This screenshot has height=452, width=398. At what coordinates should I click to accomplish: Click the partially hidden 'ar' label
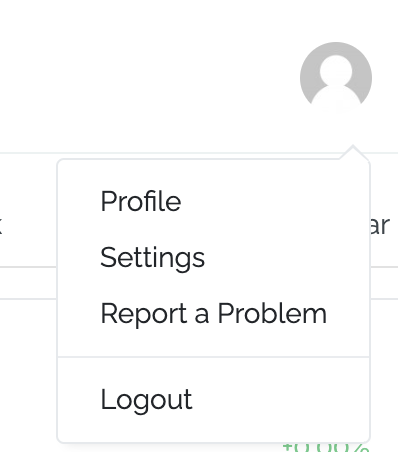click(x=380, y=226)
